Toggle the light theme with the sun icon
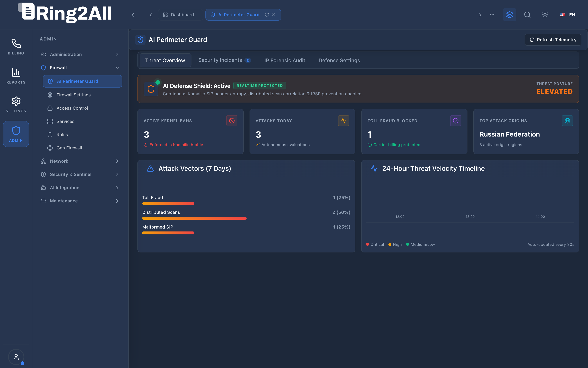The height and width of the screenshot is (368, 588). [x=545, y=15]
